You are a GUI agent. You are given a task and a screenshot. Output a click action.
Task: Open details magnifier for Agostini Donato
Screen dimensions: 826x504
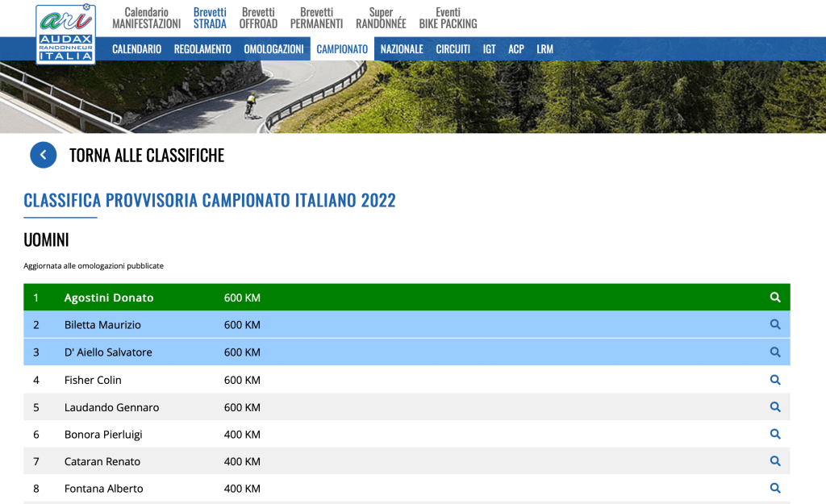(x=775, y=298)
